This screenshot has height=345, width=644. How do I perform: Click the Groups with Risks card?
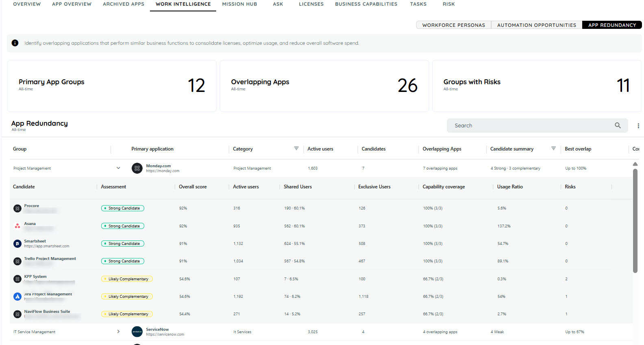537,86
